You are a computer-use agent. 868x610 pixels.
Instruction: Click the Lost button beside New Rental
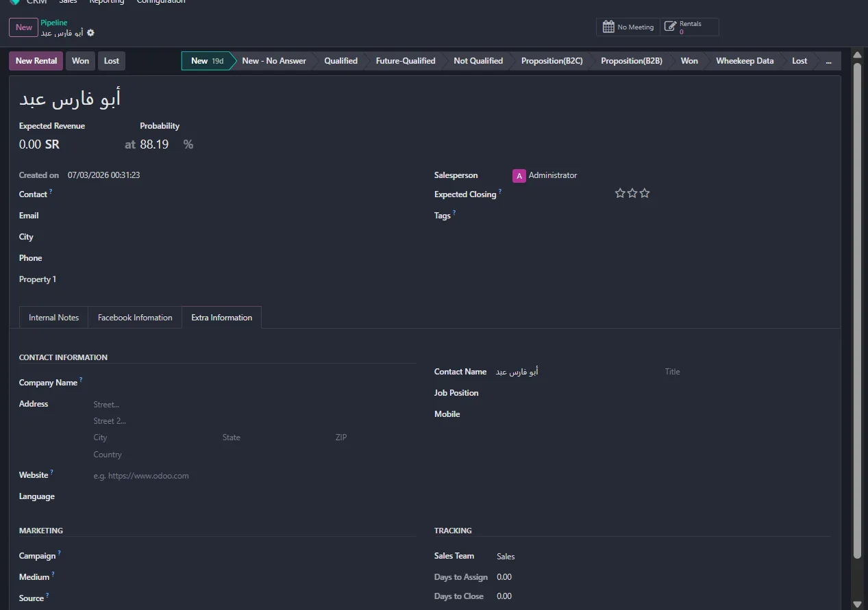pos(112,61)
